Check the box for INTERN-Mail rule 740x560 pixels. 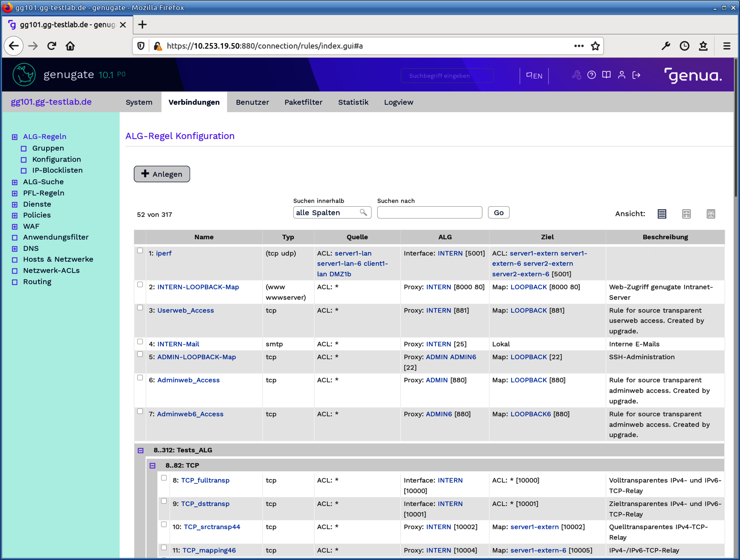pos(140,341)
